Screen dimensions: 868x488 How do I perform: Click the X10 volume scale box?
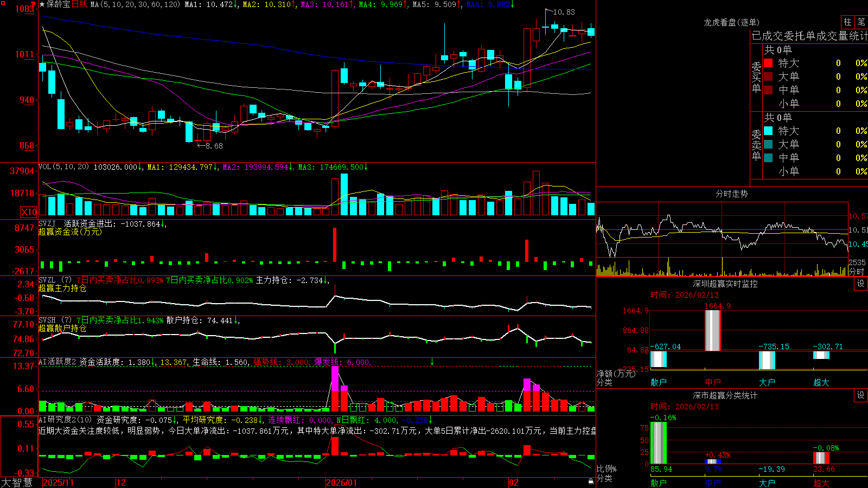[29, 212]
